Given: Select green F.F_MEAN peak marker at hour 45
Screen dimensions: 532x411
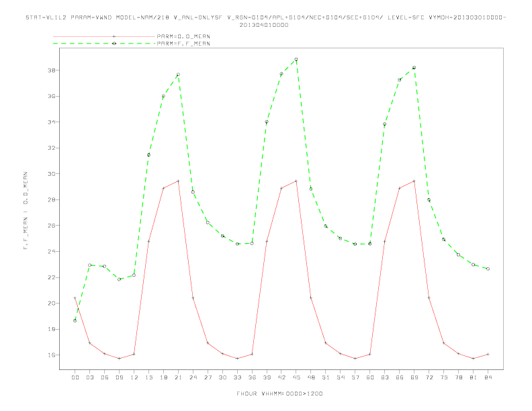Looking at the screenshot, I should [x=296, y=59].
